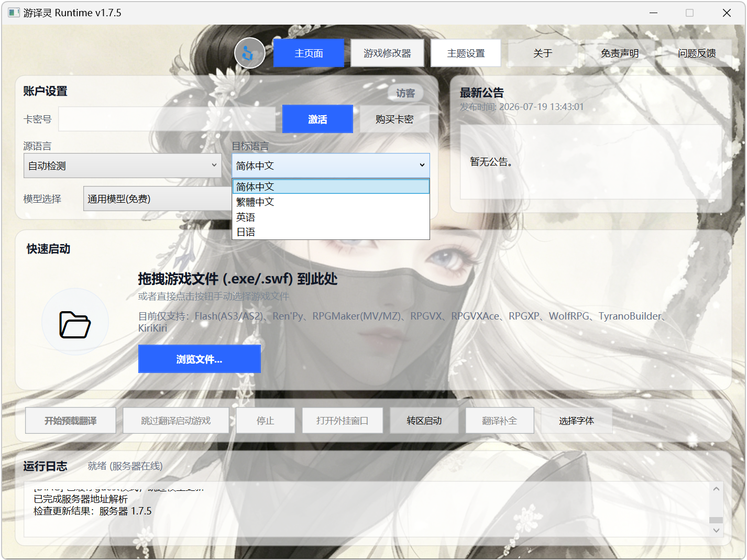Click the 开始预载翻译 button

[x=71, y=421]
